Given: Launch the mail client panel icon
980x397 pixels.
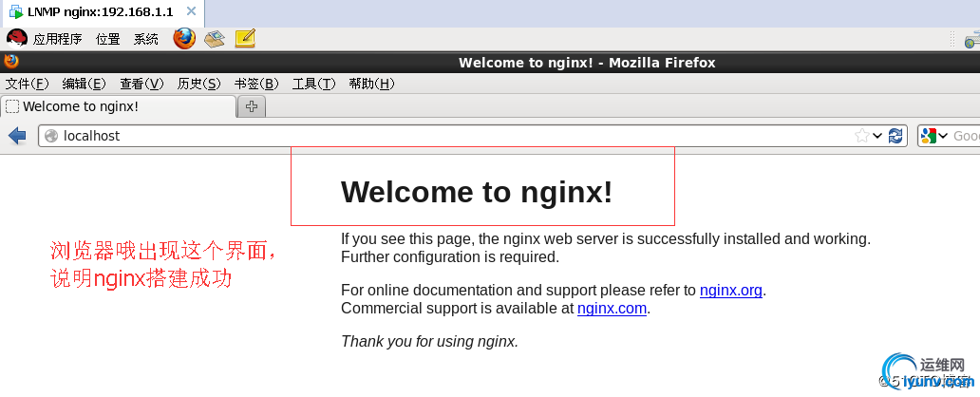Looking at the screenshot, I should [215, 39].
